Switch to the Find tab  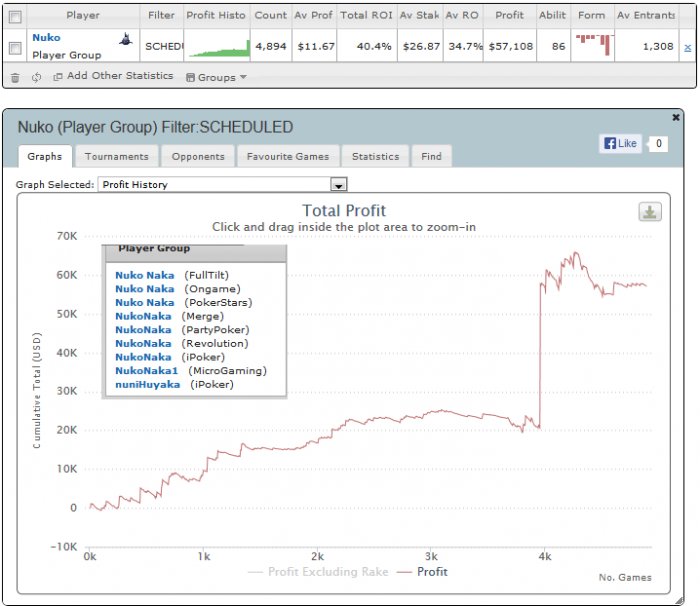pos(431,156)
